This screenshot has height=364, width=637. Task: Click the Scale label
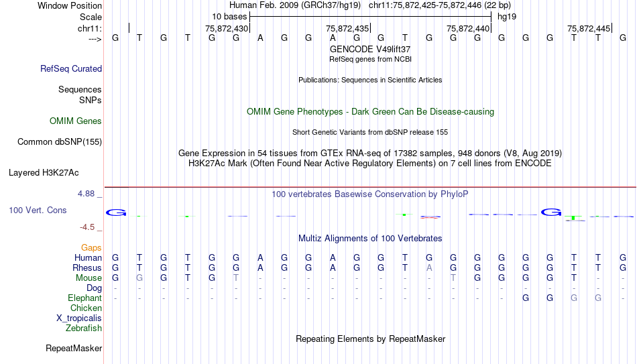(x=91, y=17)
